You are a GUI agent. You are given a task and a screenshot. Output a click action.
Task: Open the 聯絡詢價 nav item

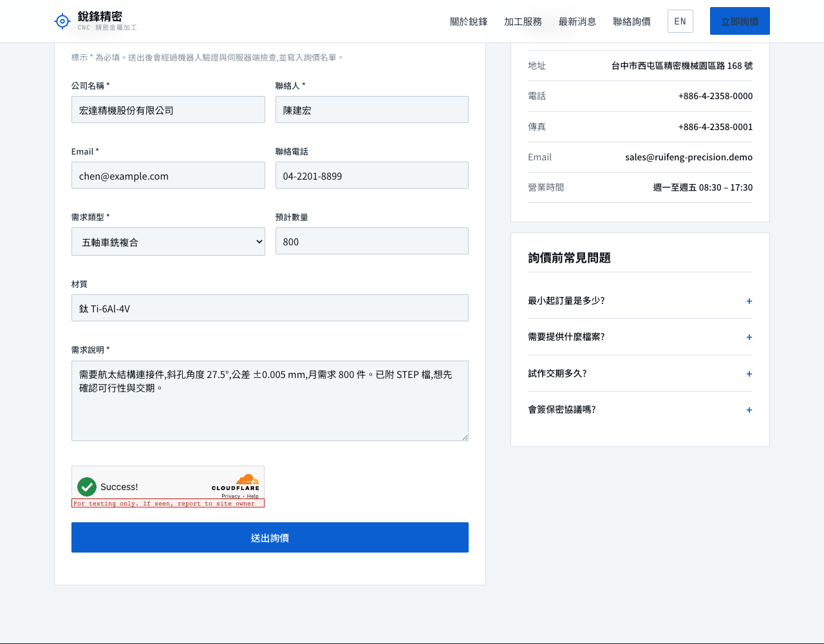click(632, 21)
